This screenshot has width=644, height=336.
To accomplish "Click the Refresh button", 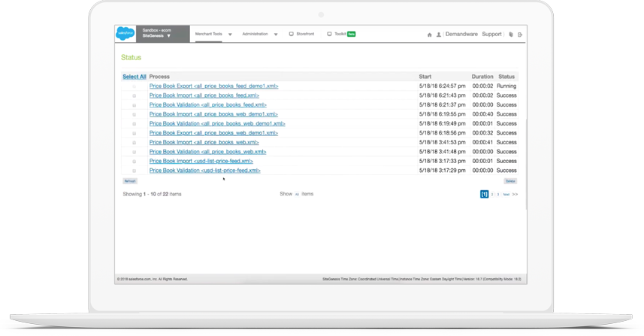I will (x=130, y=181).
